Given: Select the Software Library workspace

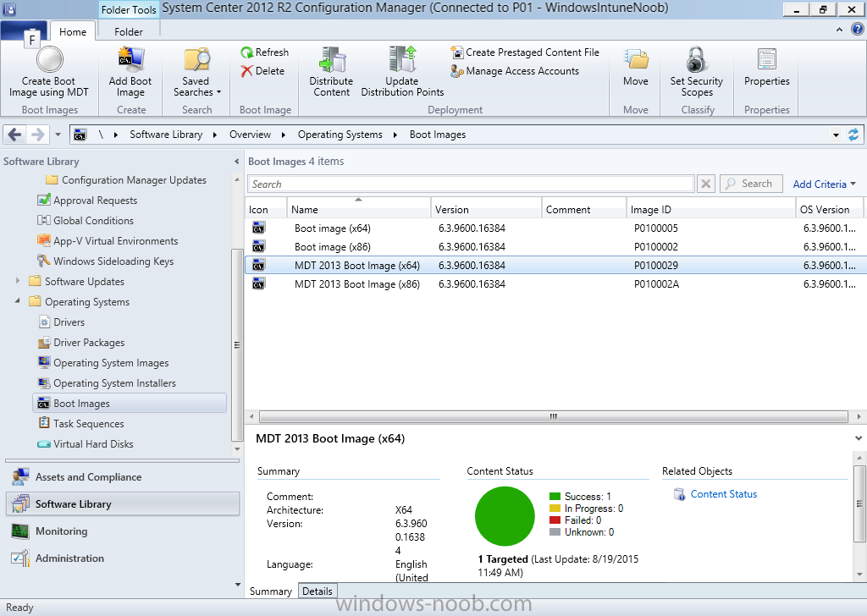Looking at the screenshot, I should pos(122,503).
